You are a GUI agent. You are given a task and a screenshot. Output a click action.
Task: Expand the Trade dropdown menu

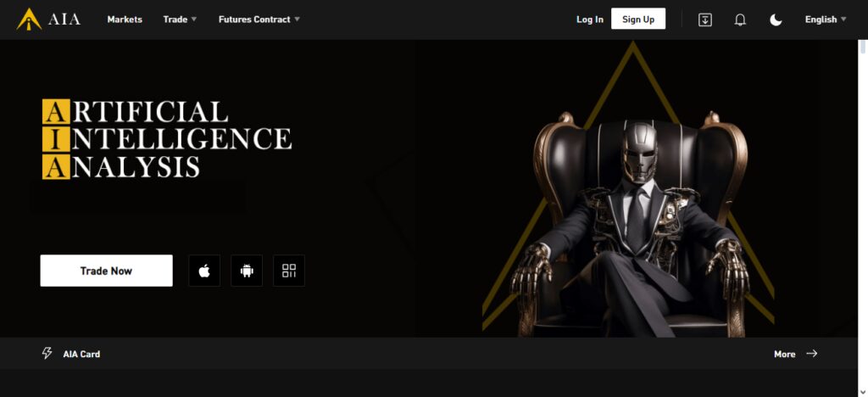pyautogui.click(x=180, y=20)
